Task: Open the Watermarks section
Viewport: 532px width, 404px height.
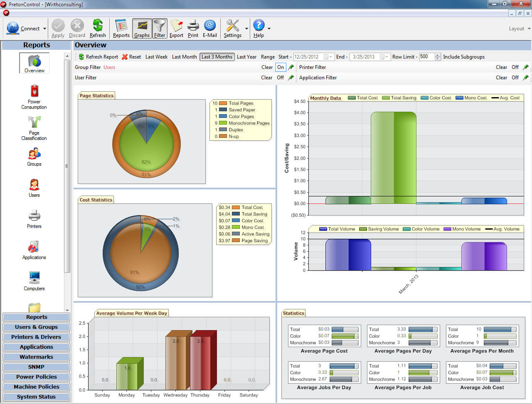Action: tap(36, 357)
